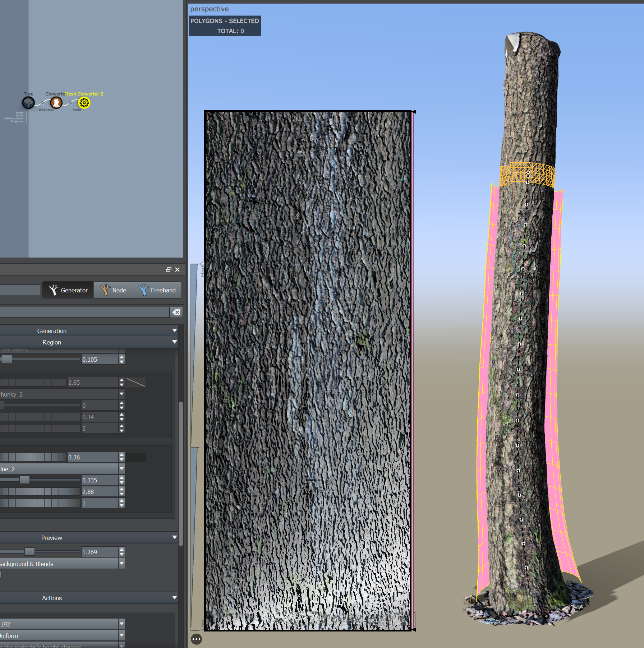Click the white tree icon on the Generator tab

[54, 290]
